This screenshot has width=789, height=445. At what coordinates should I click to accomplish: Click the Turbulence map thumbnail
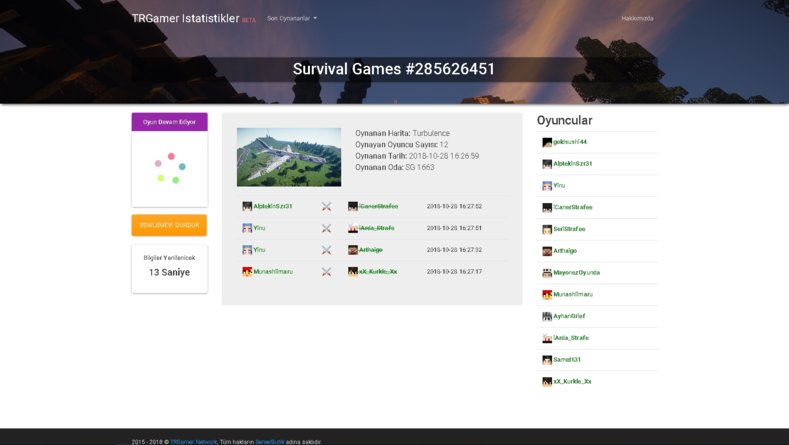pyautogui.click(x=289, y=157)
